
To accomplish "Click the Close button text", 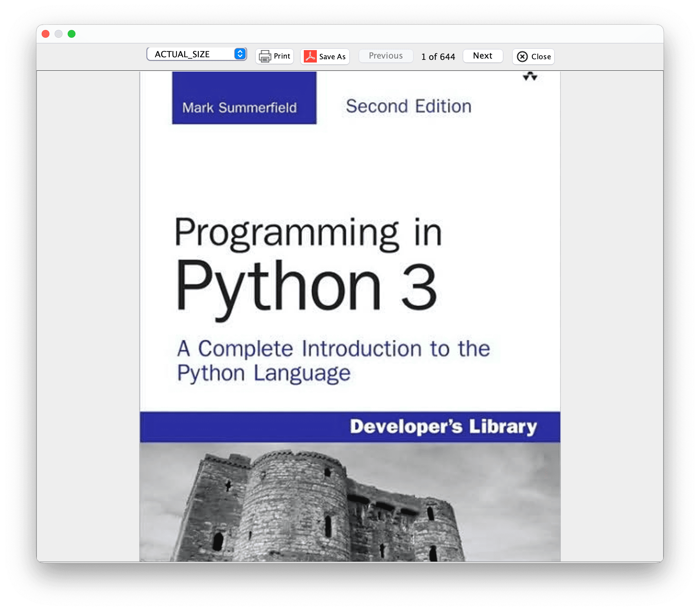I will coord(541,57).
